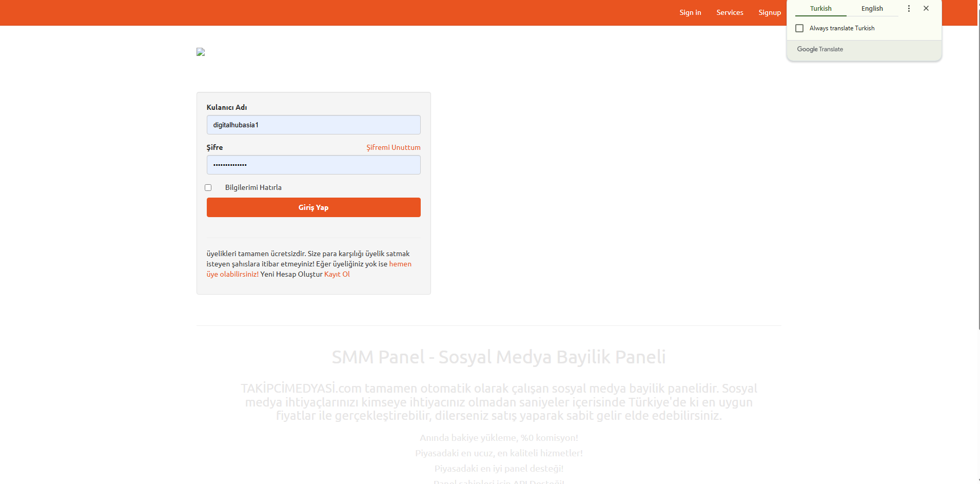
Task: Click the Google Translate logo text
Action: (819, 49)
